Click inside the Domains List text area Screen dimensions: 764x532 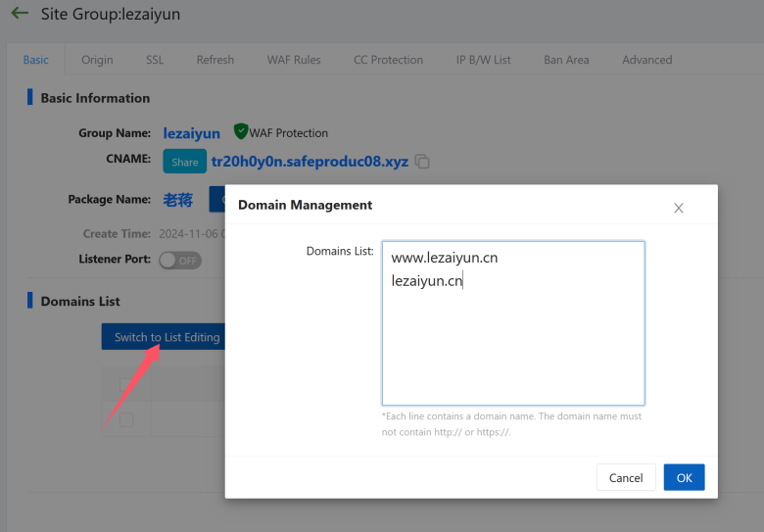pos(513,323)
